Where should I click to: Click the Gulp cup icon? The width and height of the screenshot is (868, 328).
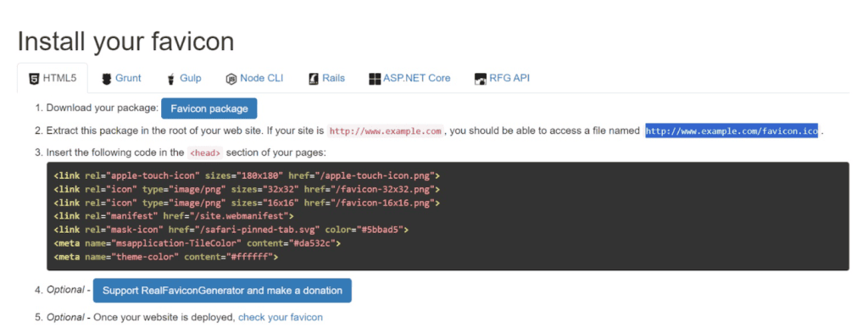pyautogui.click(x=170, y=79)
